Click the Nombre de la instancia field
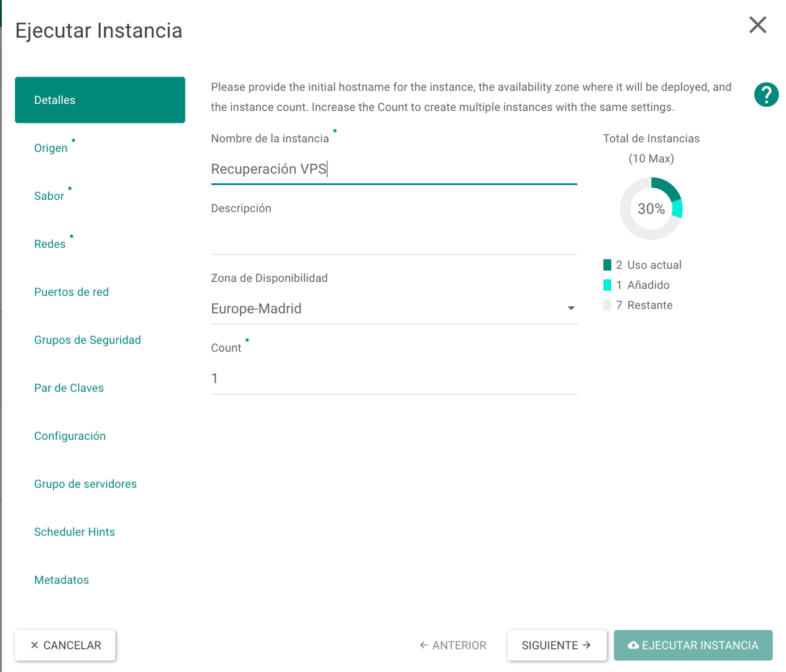The height and width of the screenshot is (672, 786). click(393, 169)
